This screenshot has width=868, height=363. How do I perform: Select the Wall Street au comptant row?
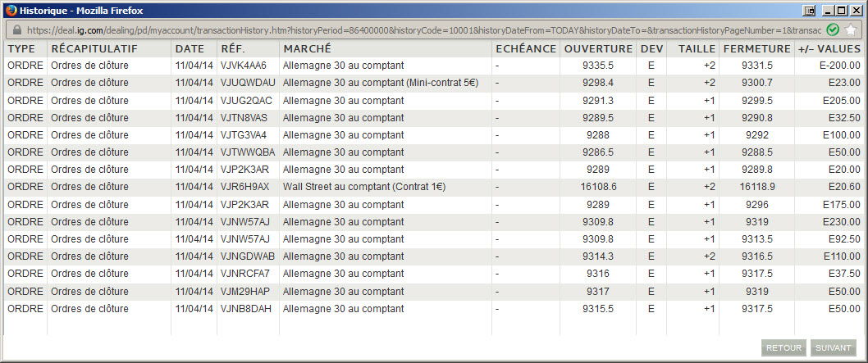(x=434, y=187)
